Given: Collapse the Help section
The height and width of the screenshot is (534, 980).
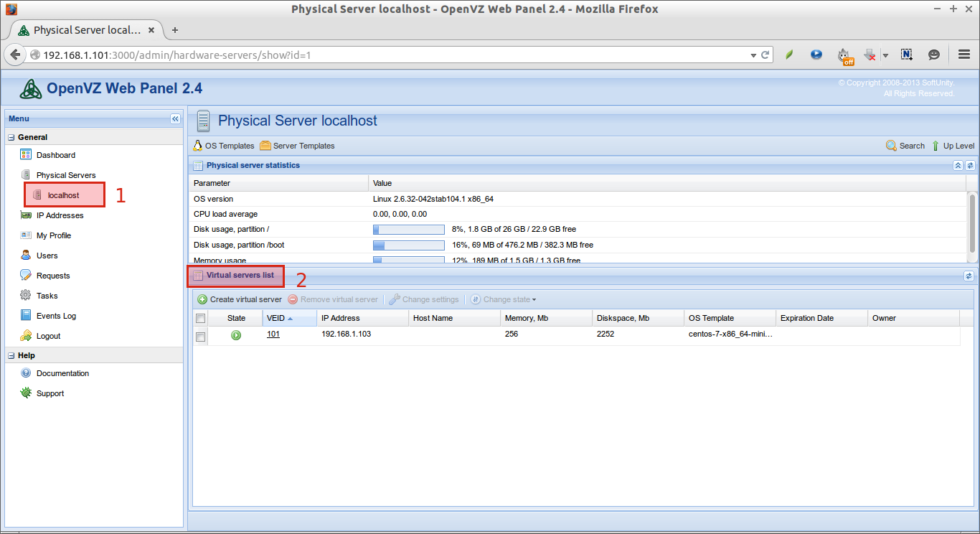Looking at the screenshot, I should tap(11, 355).
